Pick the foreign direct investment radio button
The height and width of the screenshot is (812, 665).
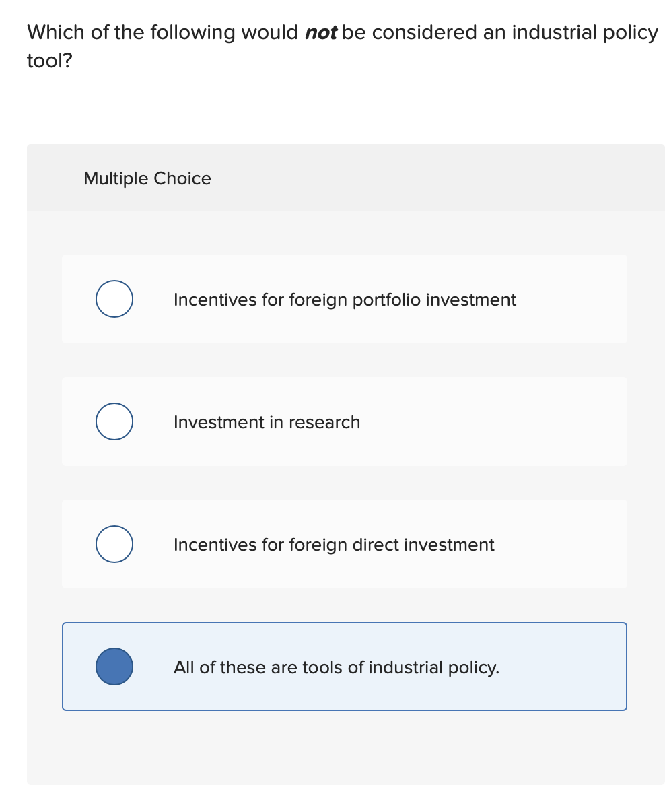pos(114,544)
